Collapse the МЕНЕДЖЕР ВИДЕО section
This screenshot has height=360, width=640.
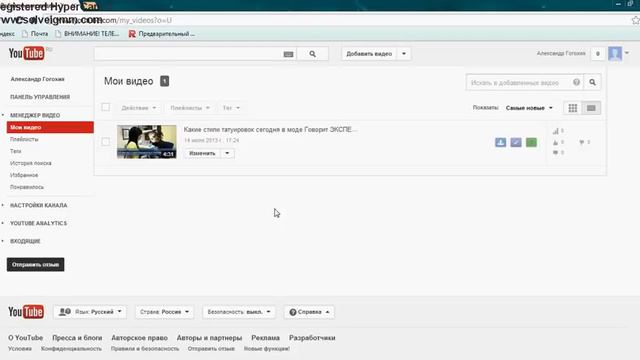point(35,116)
